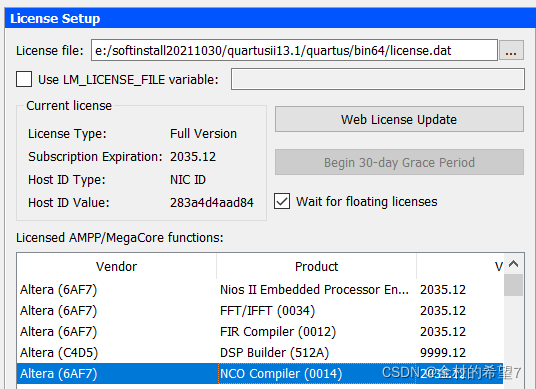Click the LM_LICENSE_FILE variable text field

click(x=378, y=79)
